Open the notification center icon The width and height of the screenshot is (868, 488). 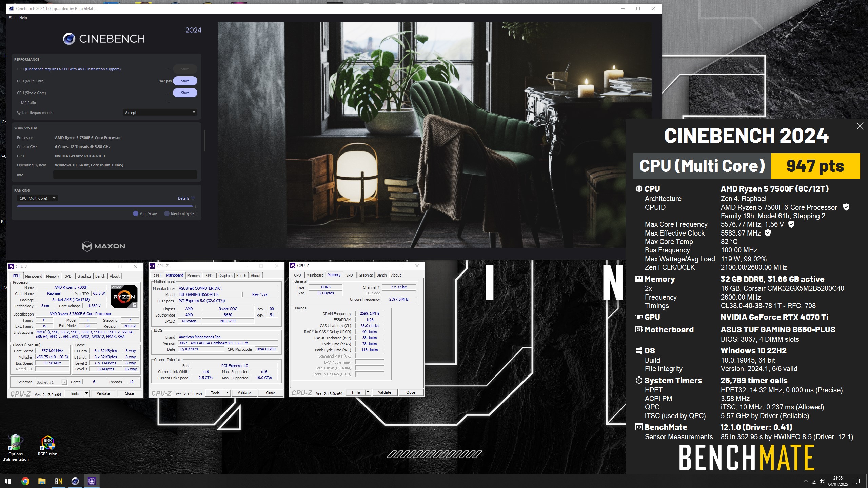(857, 481)
